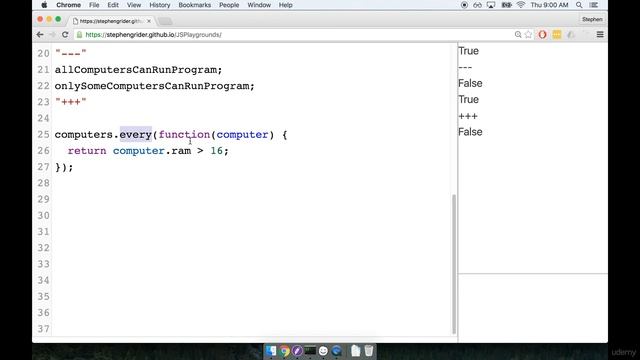Open the History menu
640x360 pixels.
click(x=159, y=5)
